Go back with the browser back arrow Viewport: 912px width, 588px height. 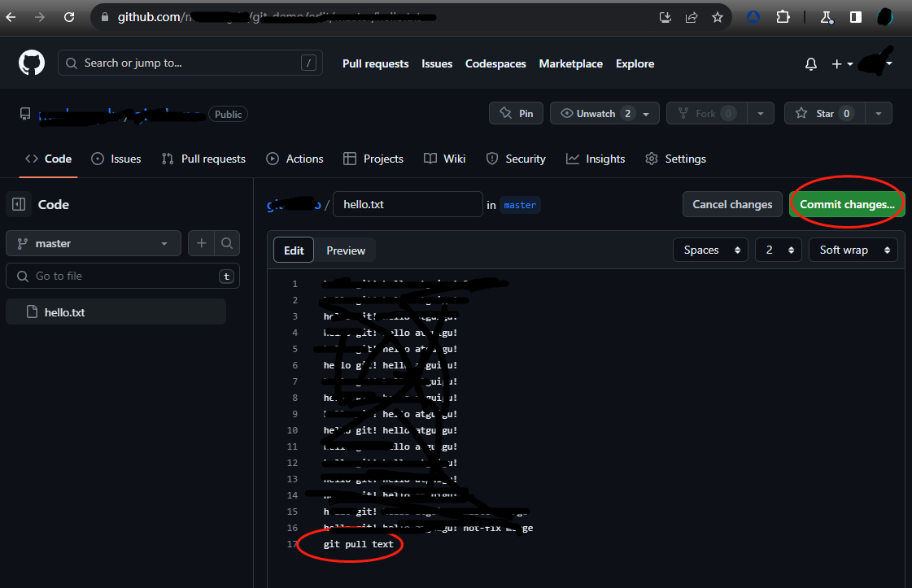11,17
